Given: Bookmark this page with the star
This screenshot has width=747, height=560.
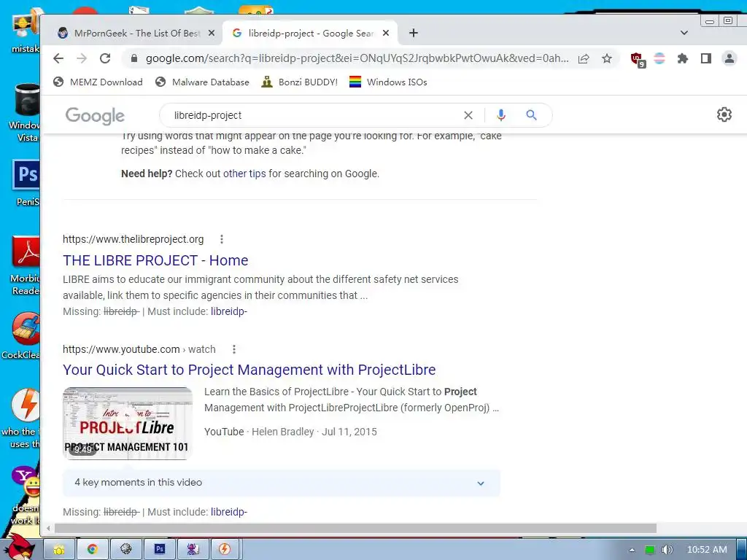Looking at the screenshot, I should pos(607,58).
